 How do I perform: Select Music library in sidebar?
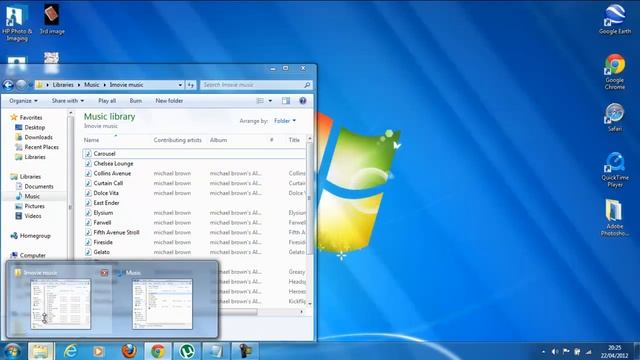click(32, 196)
